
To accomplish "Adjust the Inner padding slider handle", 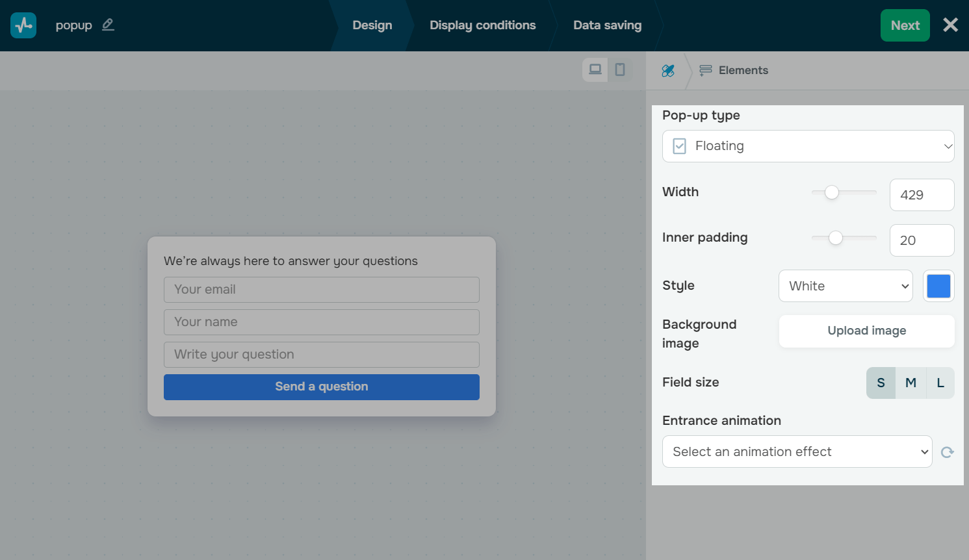I will (836, 238).
